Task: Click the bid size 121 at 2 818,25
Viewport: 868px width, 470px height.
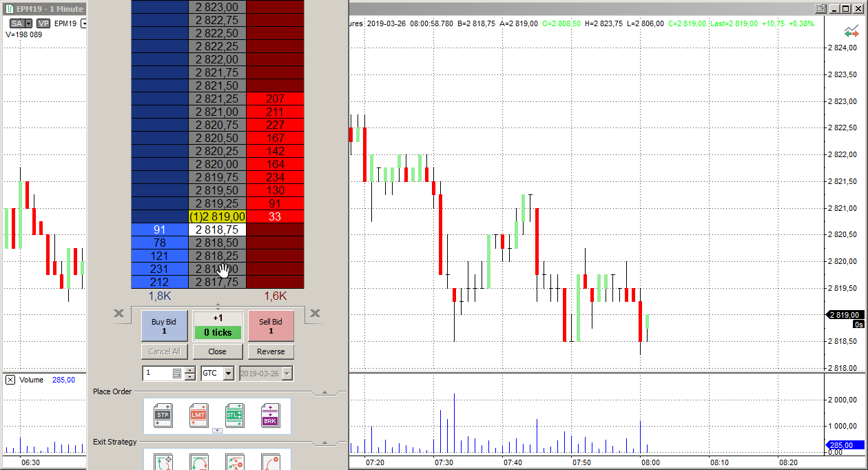Action: 160,256
